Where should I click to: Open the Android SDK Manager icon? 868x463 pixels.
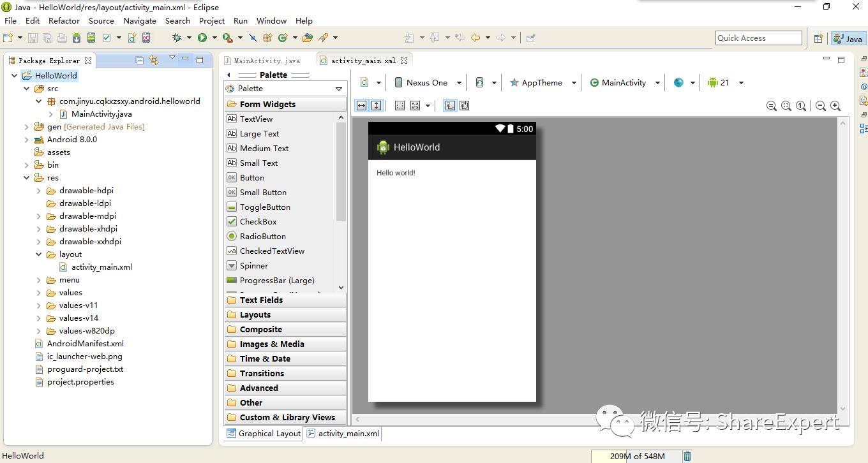[76, 38]
